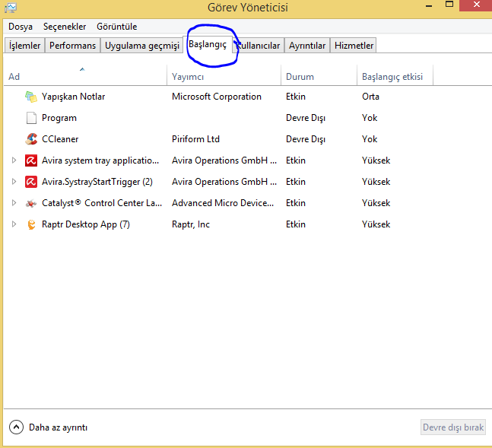Select the CCleaner entry name
This screenshot has width=492, height=448.
click(x=60, y=139)
